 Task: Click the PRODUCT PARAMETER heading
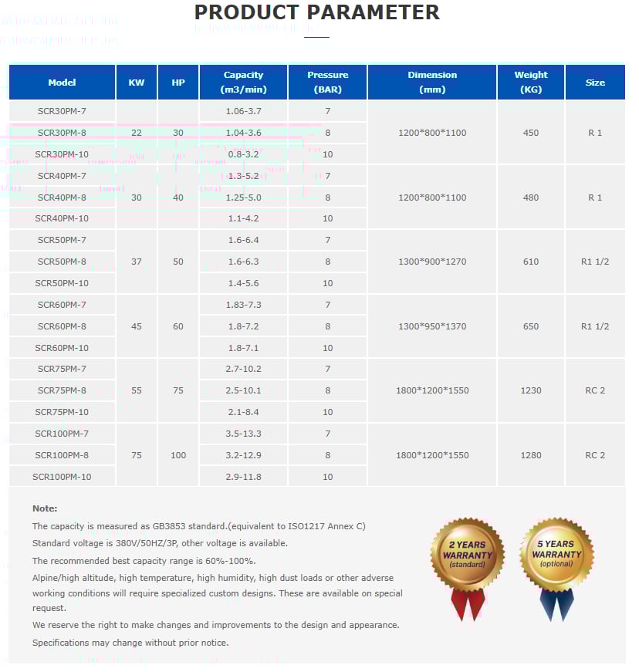click(316, 12)
